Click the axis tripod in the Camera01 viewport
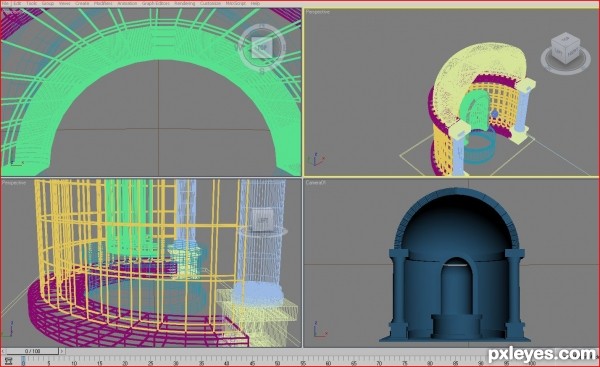This screenshot has width=600, height=367. pyautogui.click(x=320, y=330)
